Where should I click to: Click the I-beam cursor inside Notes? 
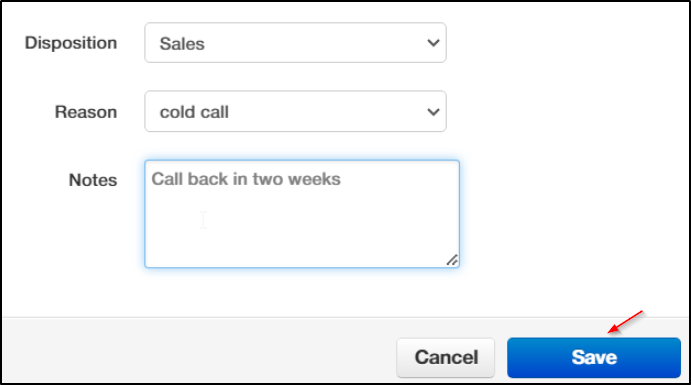(x=203, y=219)
